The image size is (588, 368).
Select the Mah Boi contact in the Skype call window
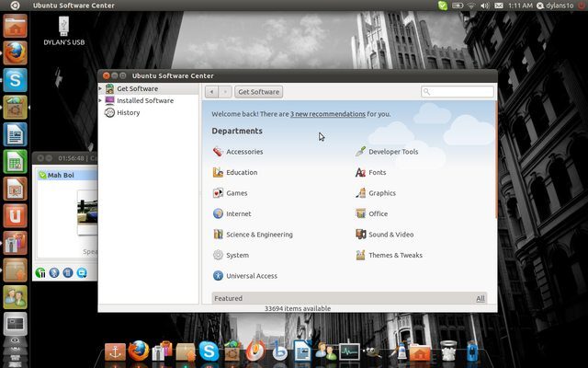point(67,175)
